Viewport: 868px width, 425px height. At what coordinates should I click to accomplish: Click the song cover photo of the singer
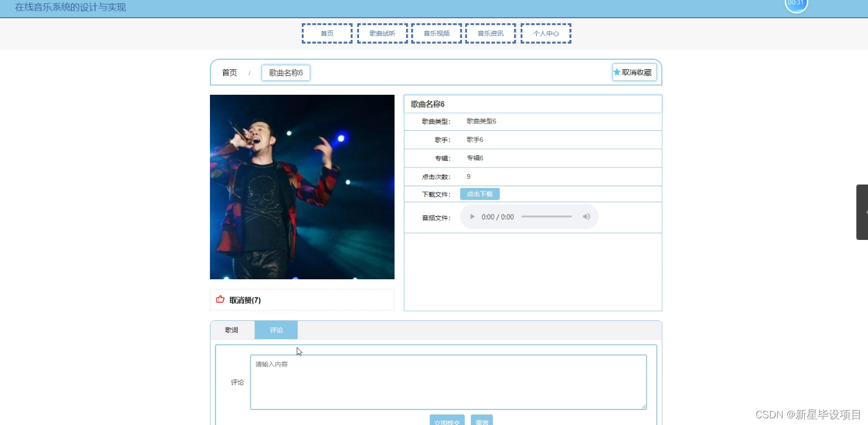tap(302, 187)
